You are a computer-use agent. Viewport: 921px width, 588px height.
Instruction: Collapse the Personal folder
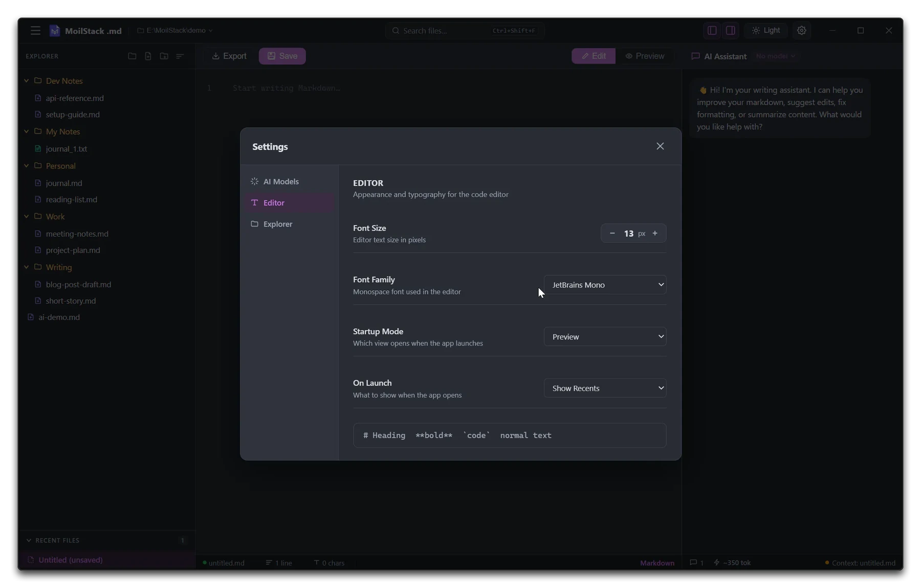point(27,166)
